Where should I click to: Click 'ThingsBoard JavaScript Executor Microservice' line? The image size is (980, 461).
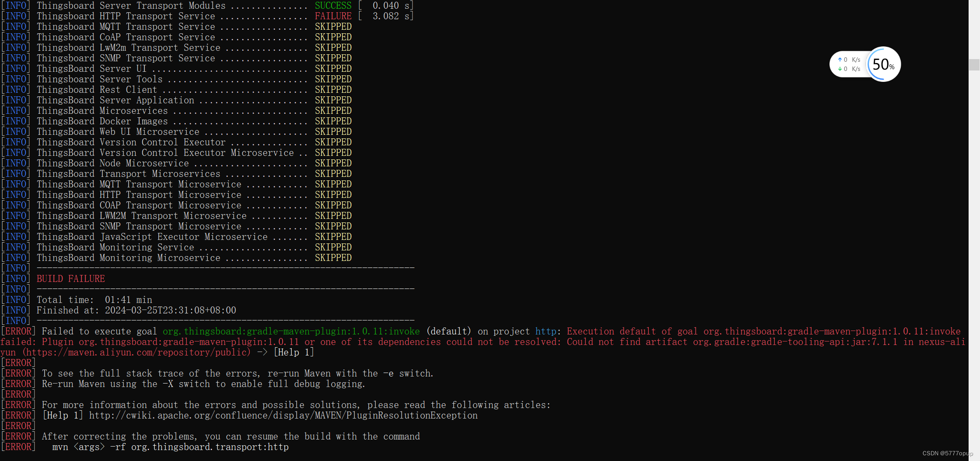tap(176, 237)
